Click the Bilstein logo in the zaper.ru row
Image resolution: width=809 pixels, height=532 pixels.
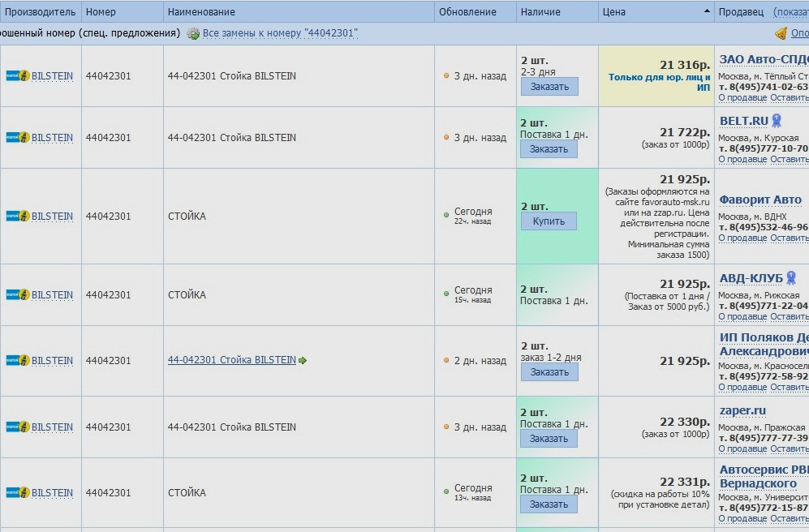point(18,427)
